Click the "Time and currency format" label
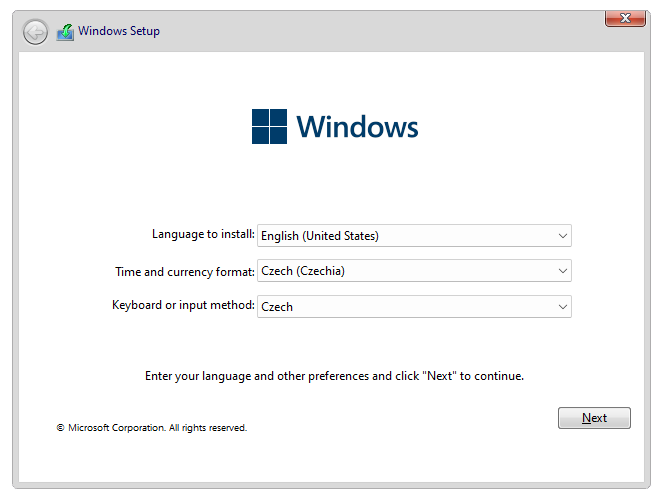Screen dimensions: 663x498 tap(185, 271)
